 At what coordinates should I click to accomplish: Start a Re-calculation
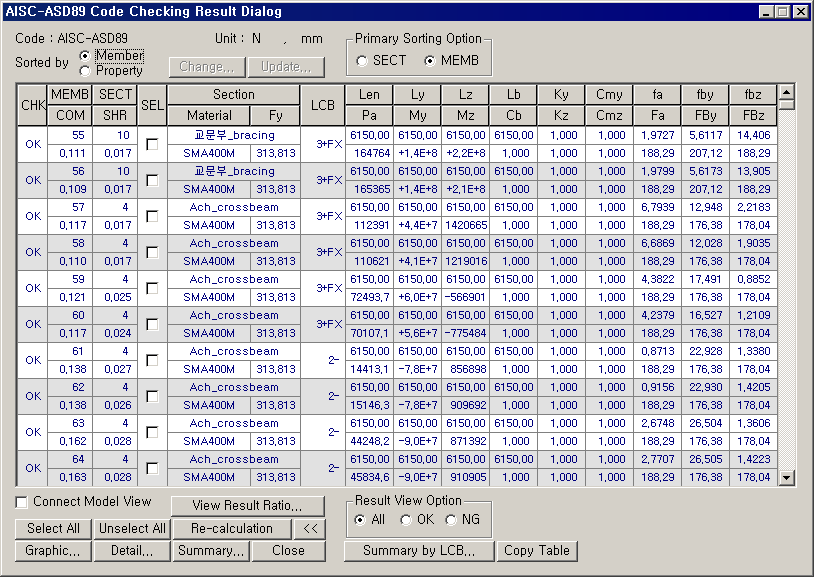232,528
